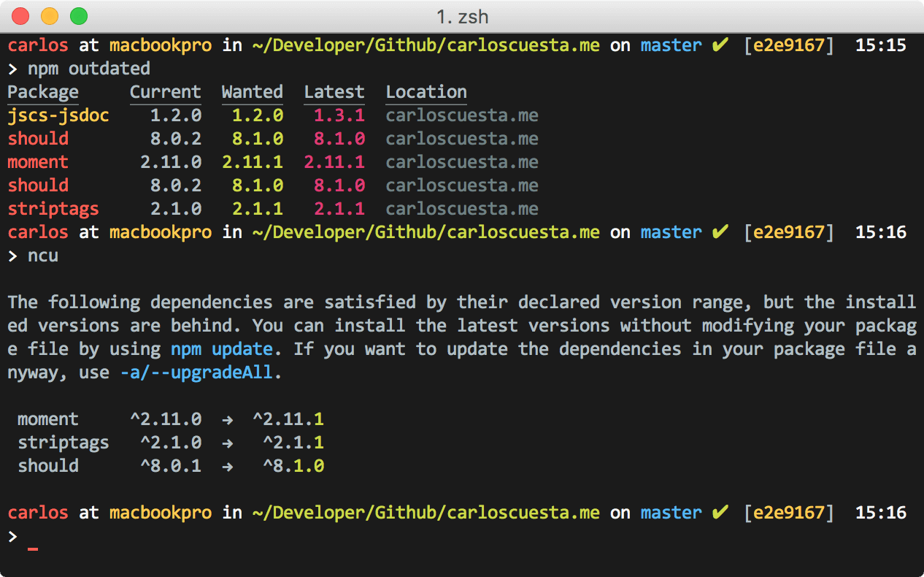Click moment's current version 2.11.0 in table
This screenshot has height=577, width=924.
171,162
